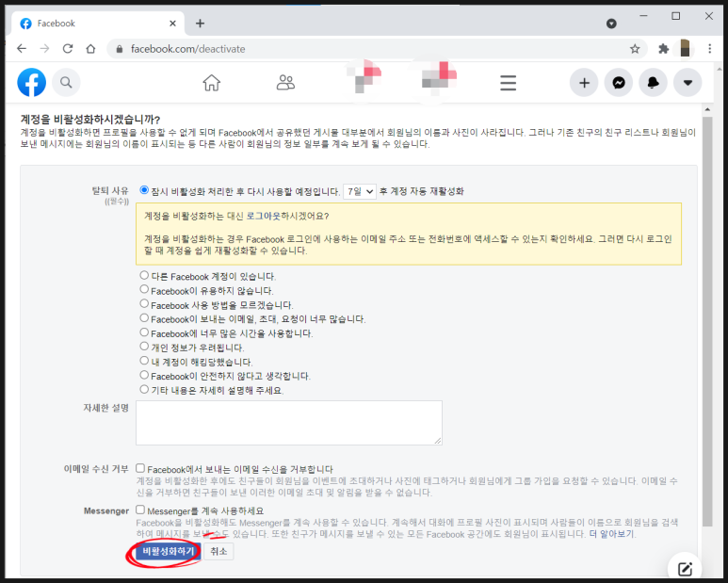This screenshot has width=728, height=583.
Task: Open the Chrome profile avatar
Action: 686,49
